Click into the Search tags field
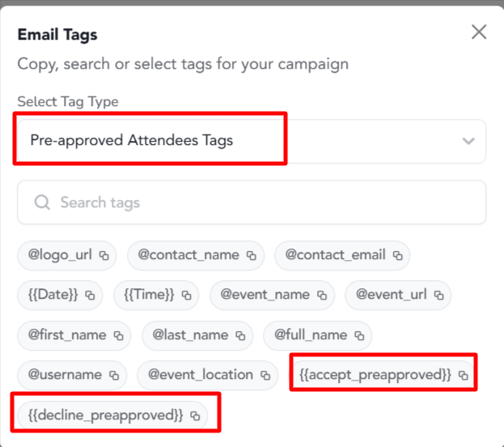504x447 pixels. point(252,202)
